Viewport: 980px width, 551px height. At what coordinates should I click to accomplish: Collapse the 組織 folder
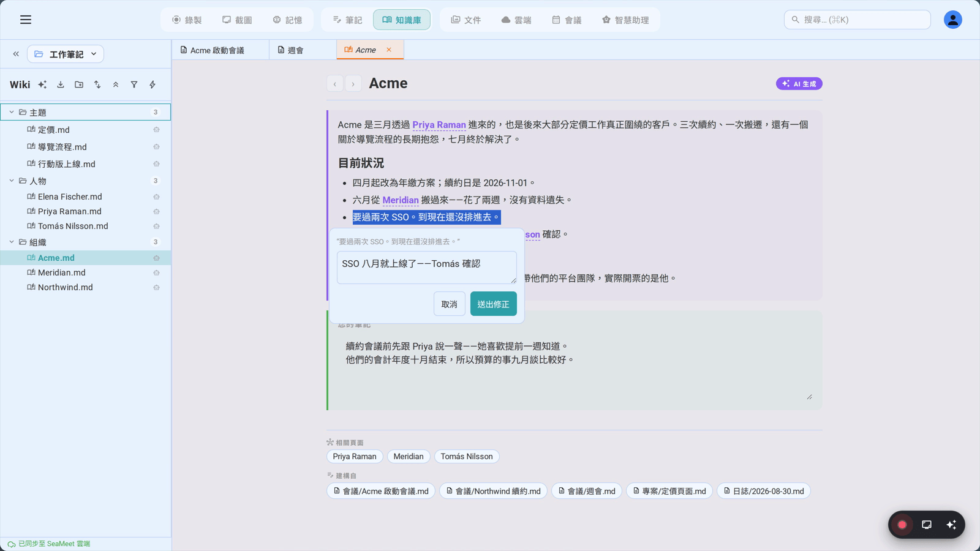click(x=12, y=242)
